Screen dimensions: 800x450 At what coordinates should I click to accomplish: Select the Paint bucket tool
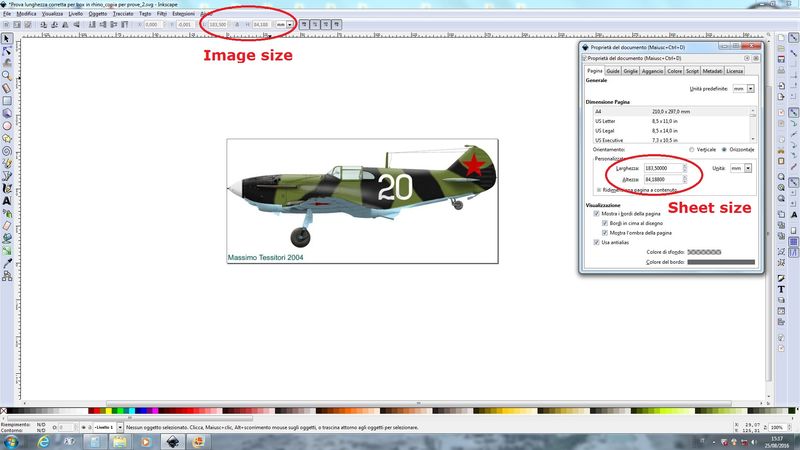click(x=7, y=238)
